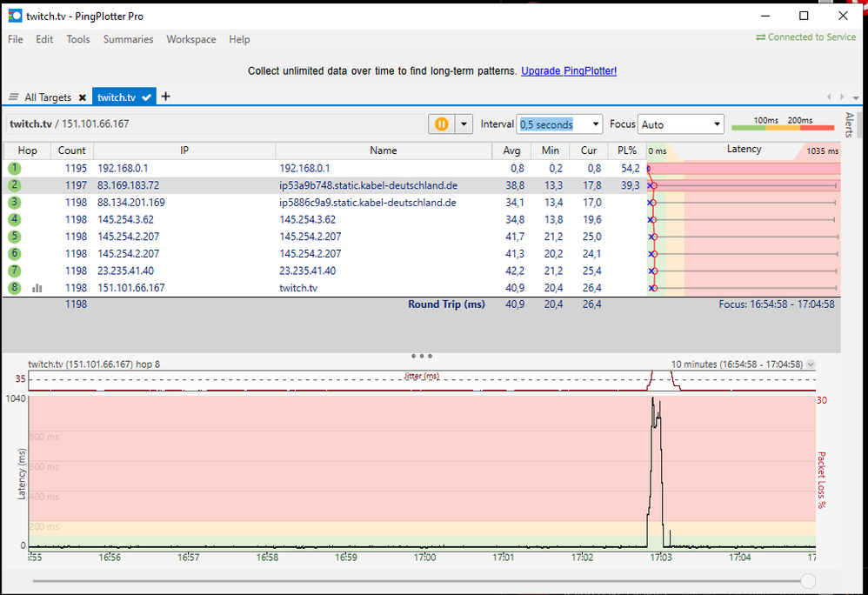Click the Latency graph column header

(744, 150)
